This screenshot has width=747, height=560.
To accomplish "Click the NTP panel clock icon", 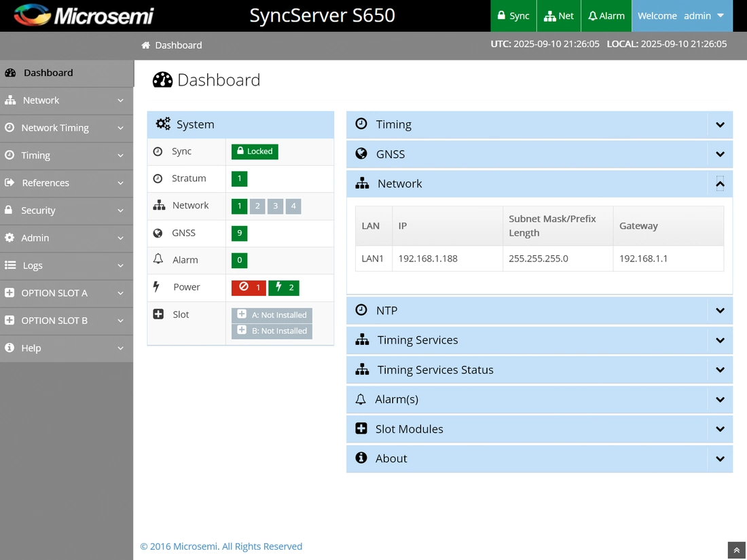I will click(361, 310).
